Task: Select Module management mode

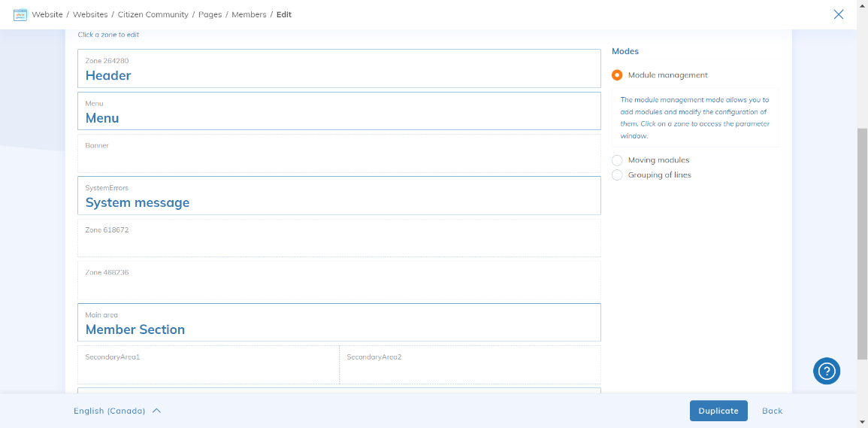Action: coord(617,75)
